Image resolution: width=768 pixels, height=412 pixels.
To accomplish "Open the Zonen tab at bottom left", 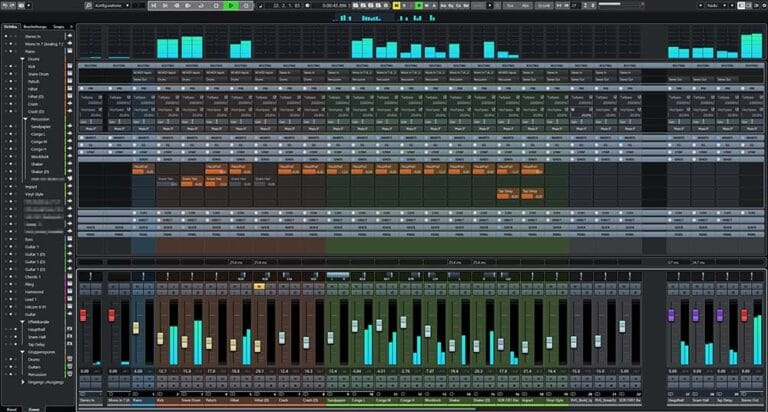I will click(x=33, y=408).
